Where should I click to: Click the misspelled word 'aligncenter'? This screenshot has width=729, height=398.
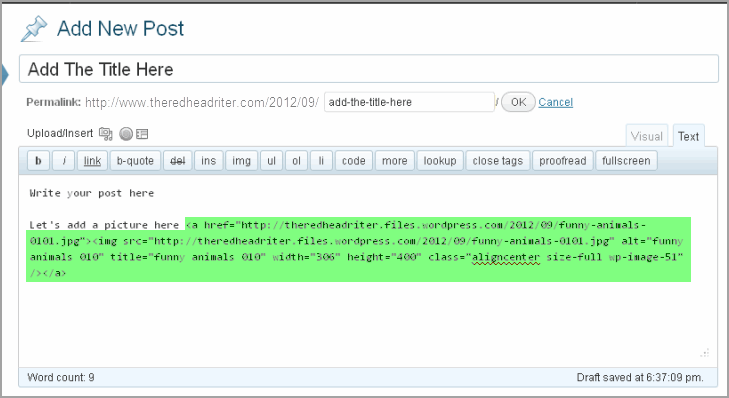click(506, 257)
